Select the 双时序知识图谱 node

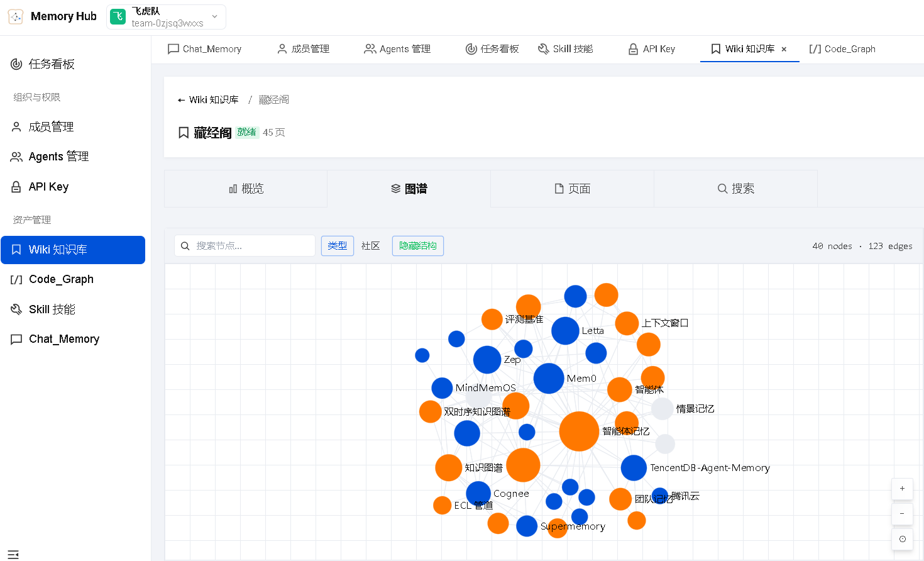430,412
